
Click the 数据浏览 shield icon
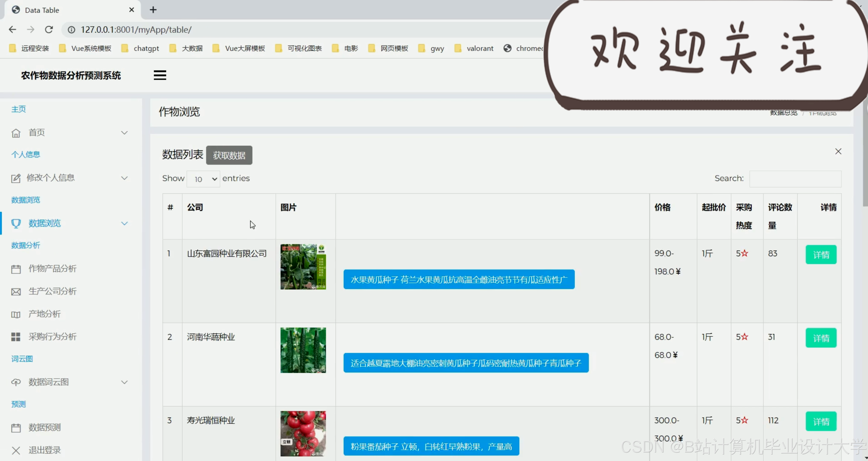(x=16, y=223)
